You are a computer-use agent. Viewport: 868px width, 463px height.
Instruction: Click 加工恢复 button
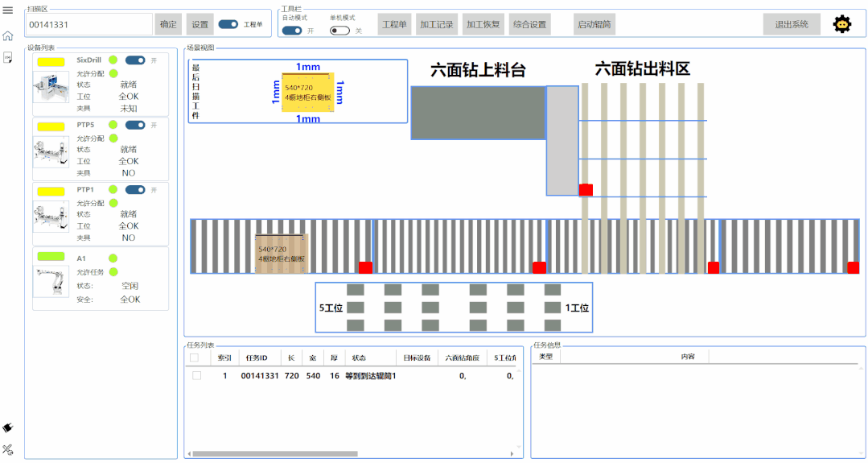483,24
